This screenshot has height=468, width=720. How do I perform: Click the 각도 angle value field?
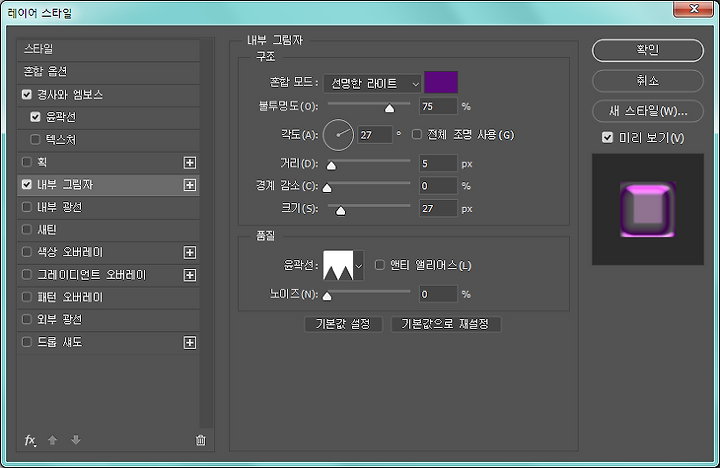[x=375, y=135]
